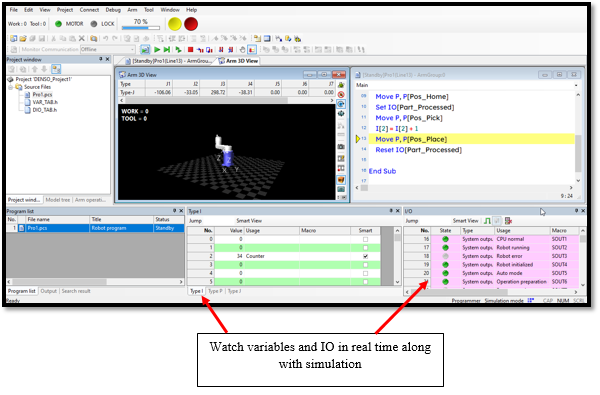The image size is (600, 395).
Task: Click the yellow round button
Action: (x=174, y=24)
